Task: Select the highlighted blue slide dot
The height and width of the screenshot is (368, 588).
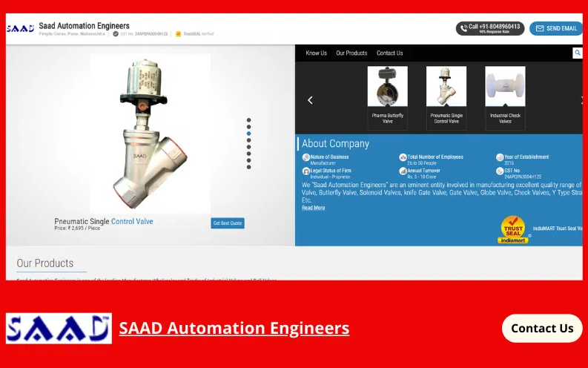Action: point(248,134)
